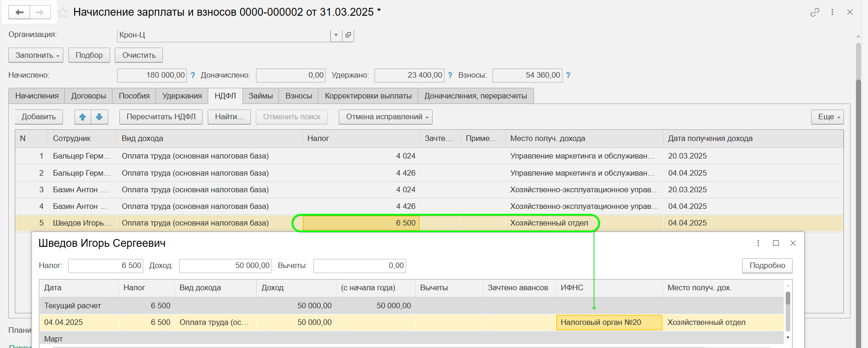This screenshot has height=348, width=868.
Task: Show help for Взносы amount
Action: (x=568, y=75)
